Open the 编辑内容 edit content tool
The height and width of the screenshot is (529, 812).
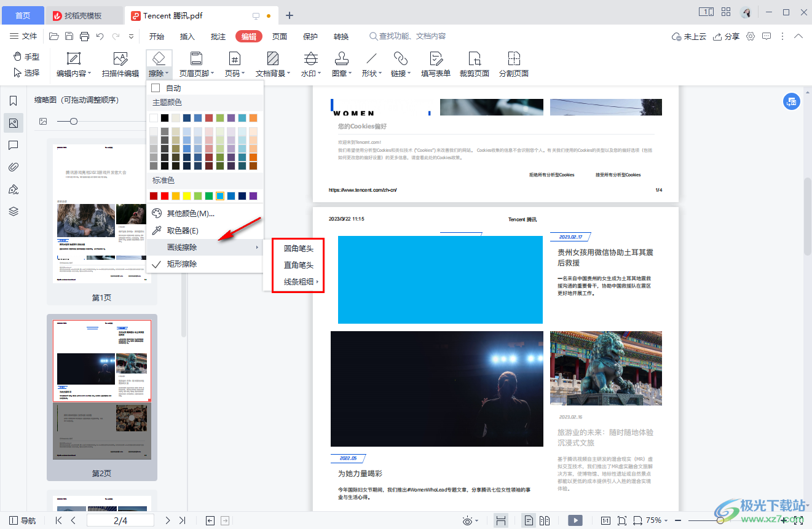tap(74, 66)
